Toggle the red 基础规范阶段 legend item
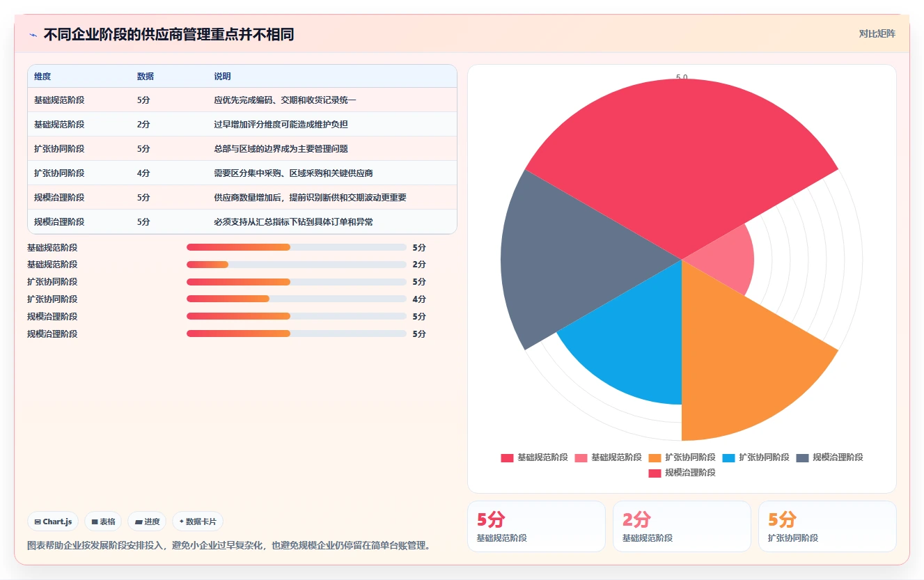The width and height of the screenshot is (924, 580). tap(534, 457)
